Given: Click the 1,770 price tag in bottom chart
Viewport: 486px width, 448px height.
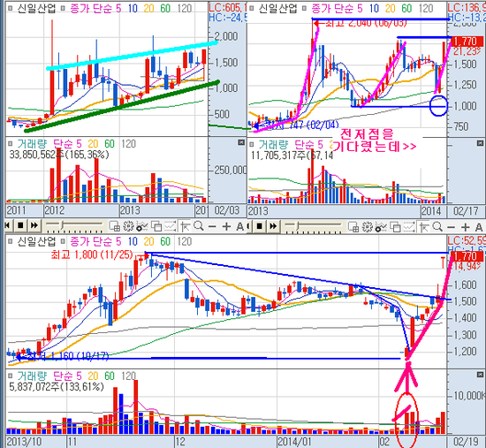Looking at the screenshot, I should click(x=467, y=256).
